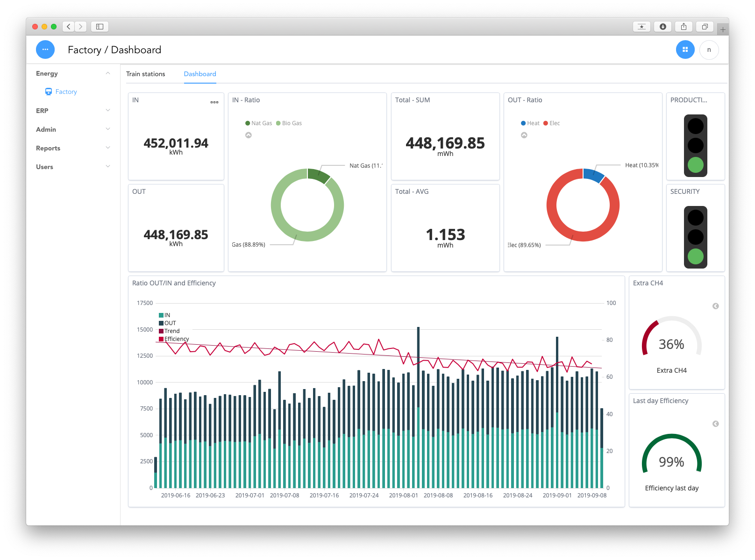Click the IN - Ratio legend up arrow
Screen dimensions: 755x560
[249, 135]
